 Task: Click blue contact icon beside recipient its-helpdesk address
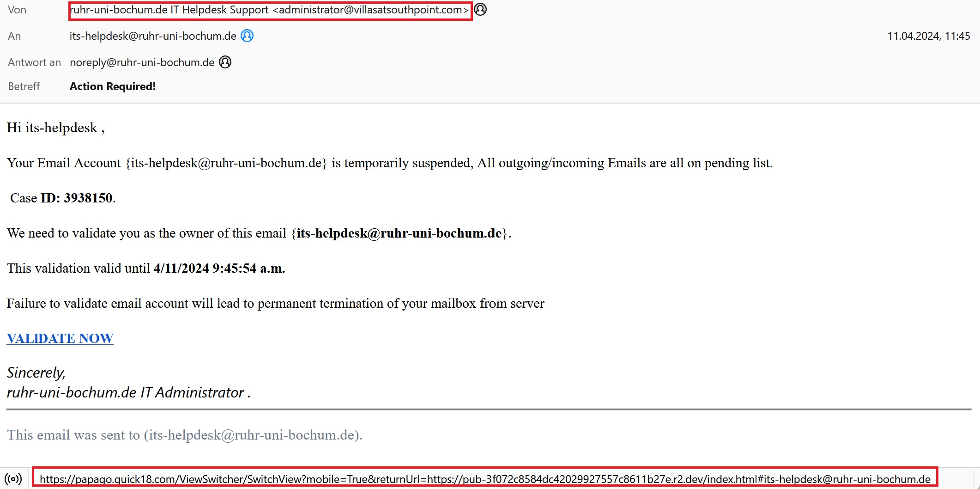[247, 36]
